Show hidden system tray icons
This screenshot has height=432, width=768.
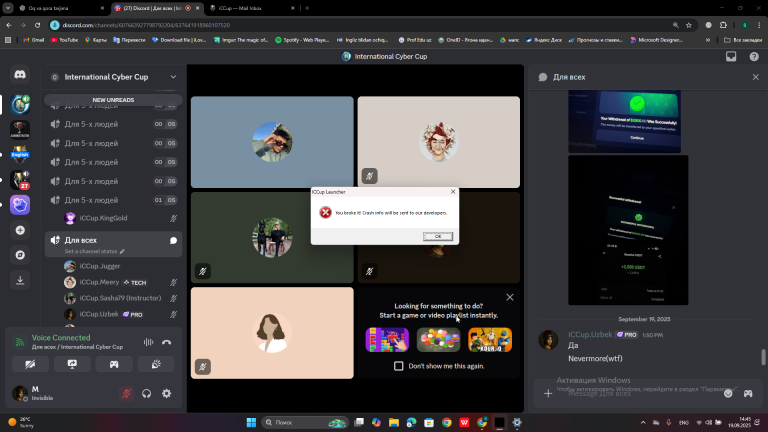point(643,422)
